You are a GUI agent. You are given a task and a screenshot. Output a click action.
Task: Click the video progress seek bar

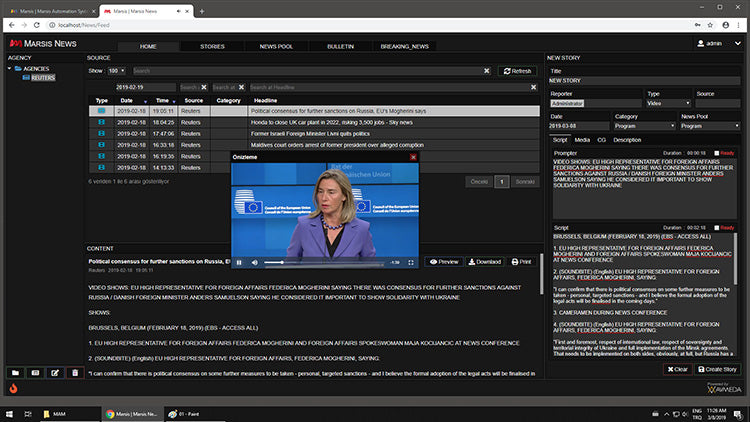[x=320, y=262]
